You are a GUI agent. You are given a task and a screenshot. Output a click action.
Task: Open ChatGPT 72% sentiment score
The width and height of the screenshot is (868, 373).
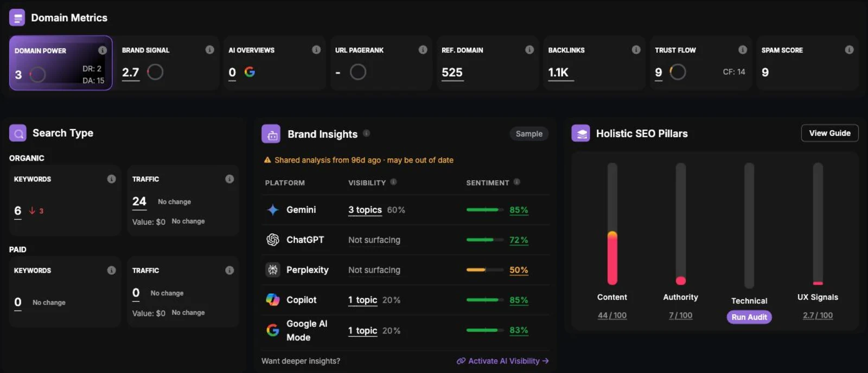pyautogui.click(x=519, y=240)
